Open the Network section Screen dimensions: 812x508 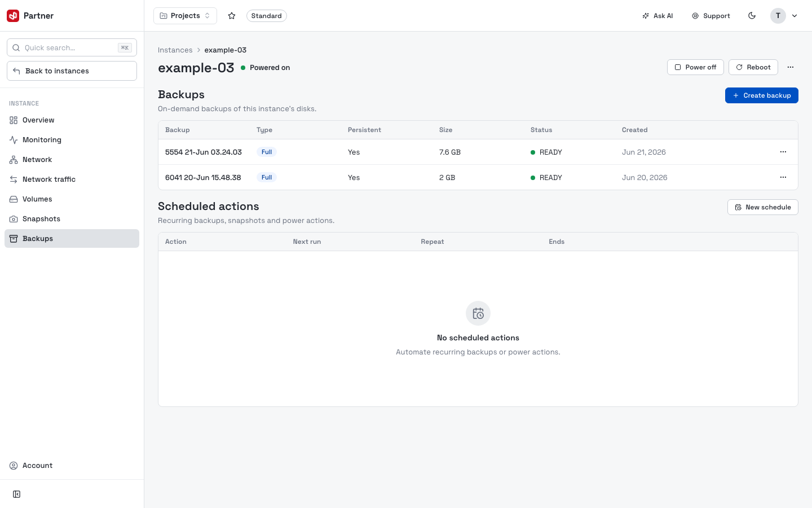(x=72, y=159)
